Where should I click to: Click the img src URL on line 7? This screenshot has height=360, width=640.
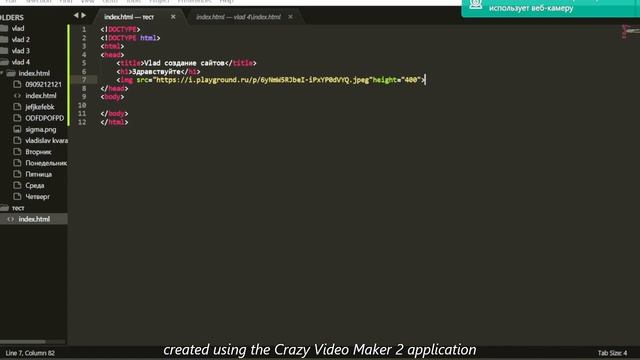coord(262,80)
